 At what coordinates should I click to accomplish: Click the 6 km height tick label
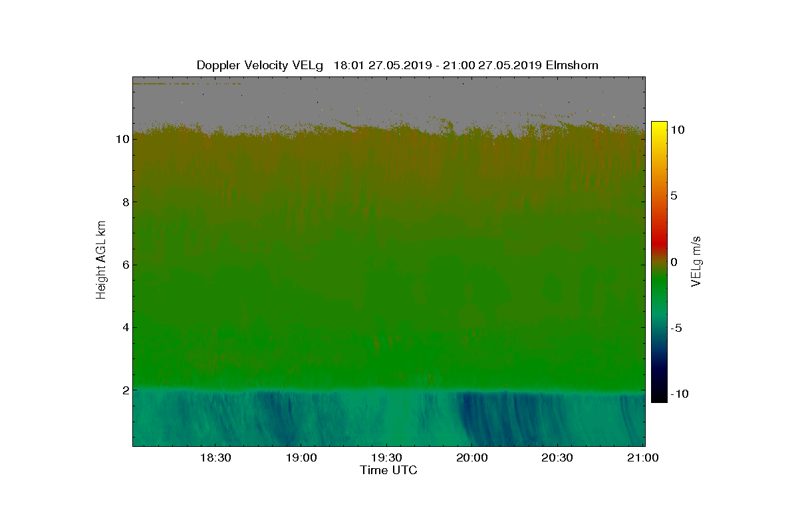point(124,265)
